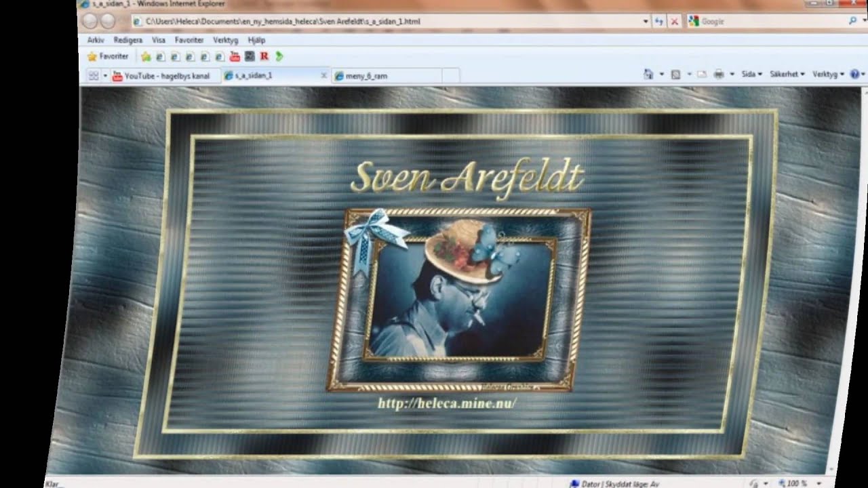Open the fourth page shortcut in favorites bar
The width and height of the screenshot is (868, 488).
[205, 57]
